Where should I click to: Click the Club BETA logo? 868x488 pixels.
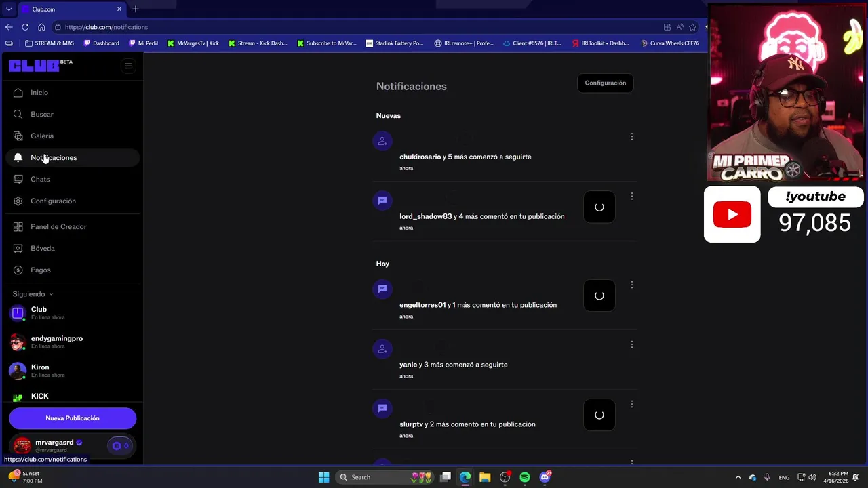click(x=41, y=65)
